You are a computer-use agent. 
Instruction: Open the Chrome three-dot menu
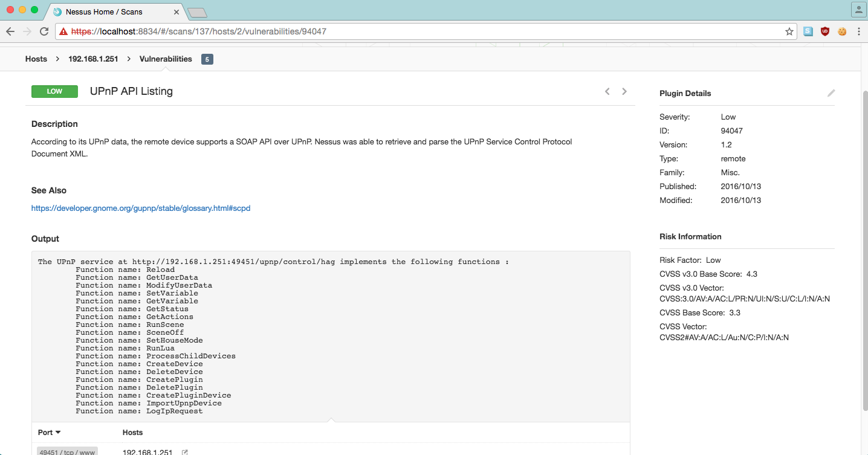tap(859, 31)
